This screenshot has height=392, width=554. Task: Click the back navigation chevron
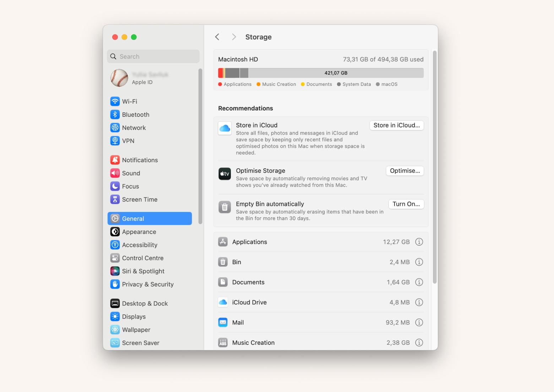[217, 37]
